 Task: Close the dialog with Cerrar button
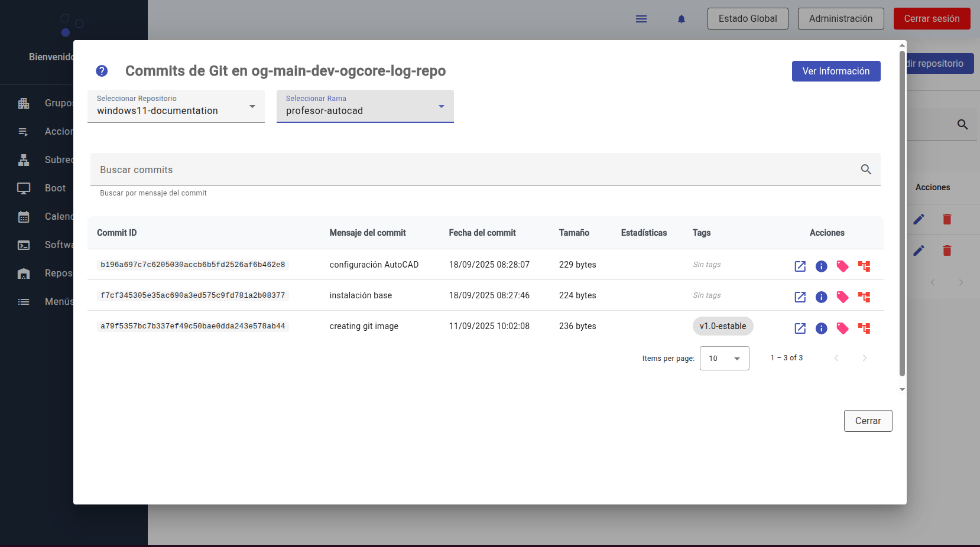[867, 421]
